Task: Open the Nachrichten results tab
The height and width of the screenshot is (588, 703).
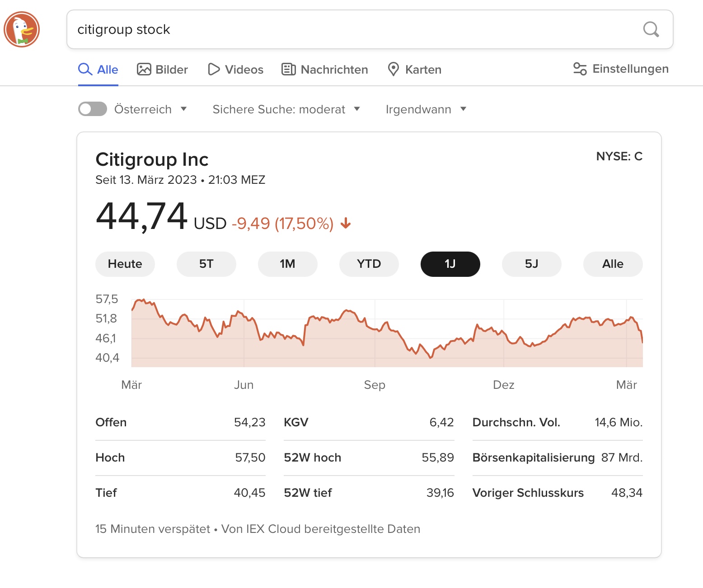Action: point(324,70)
